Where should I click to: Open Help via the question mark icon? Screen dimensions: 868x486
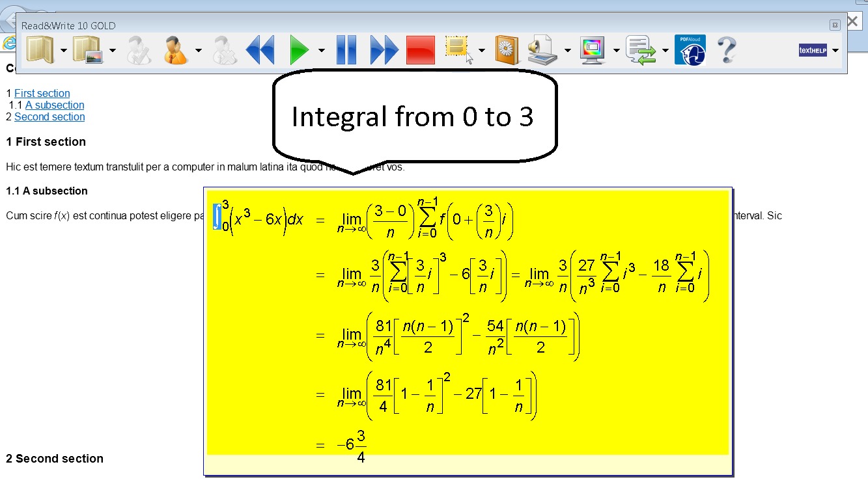(x=727, y=50)
